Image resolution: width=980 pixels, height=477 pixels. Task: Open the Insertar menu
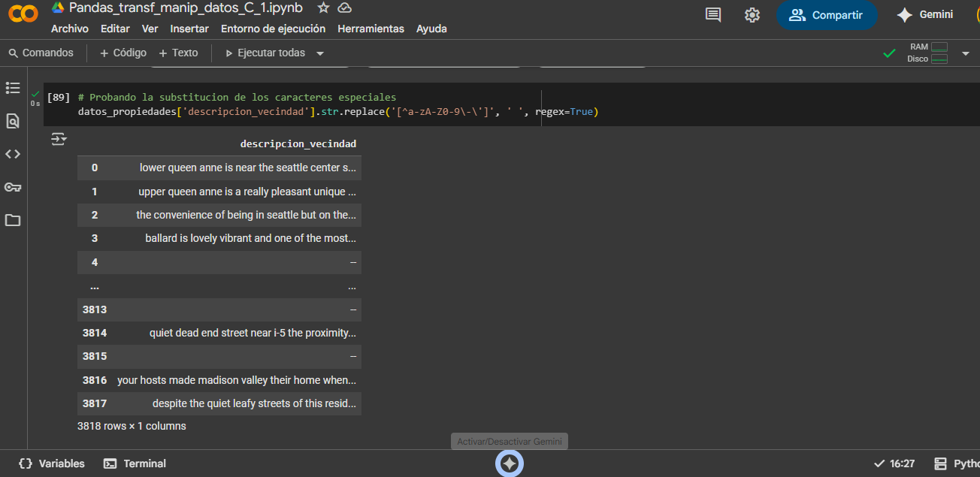pos(189,29)
